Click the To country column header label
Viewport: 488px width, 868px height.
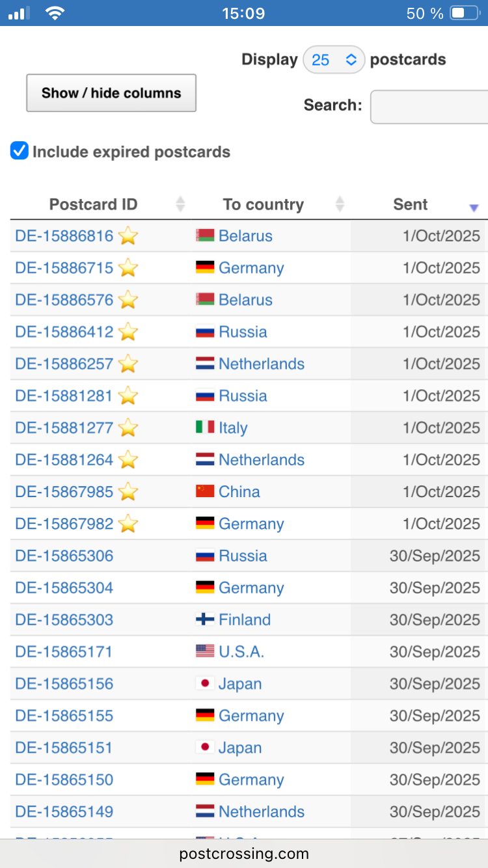click(x=263, y=204)
